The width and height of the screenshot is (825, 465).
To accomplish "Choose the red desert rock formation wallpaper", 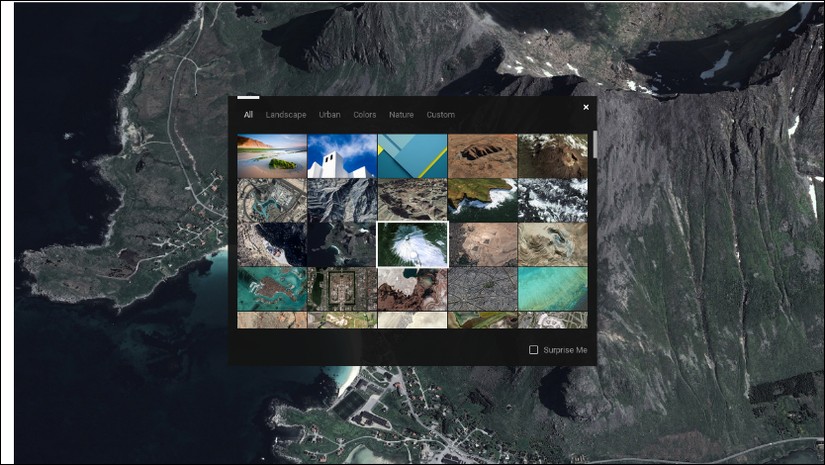I will [482, 156].
